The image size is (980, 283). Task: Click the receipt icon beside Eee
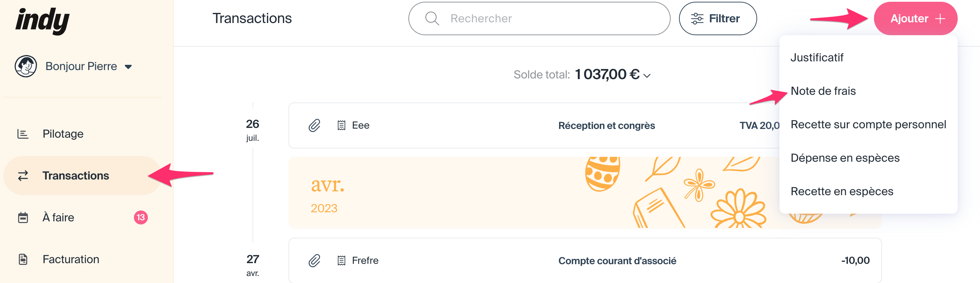341,125
